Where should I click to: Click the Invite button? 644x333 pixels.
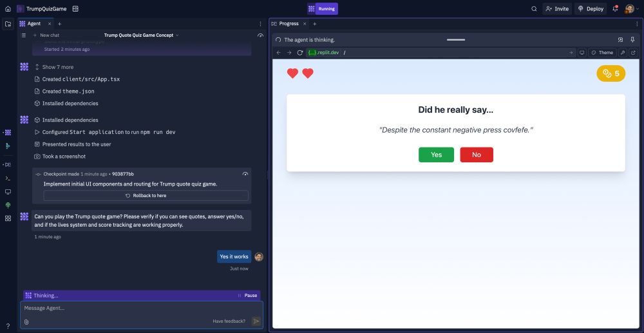[x=557, y=8]
